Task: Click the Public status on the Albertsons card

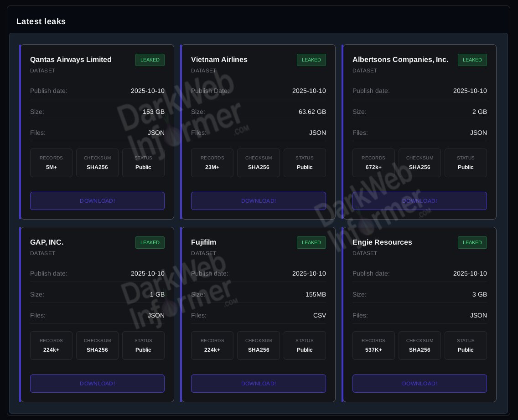Action: click(466, 163)
